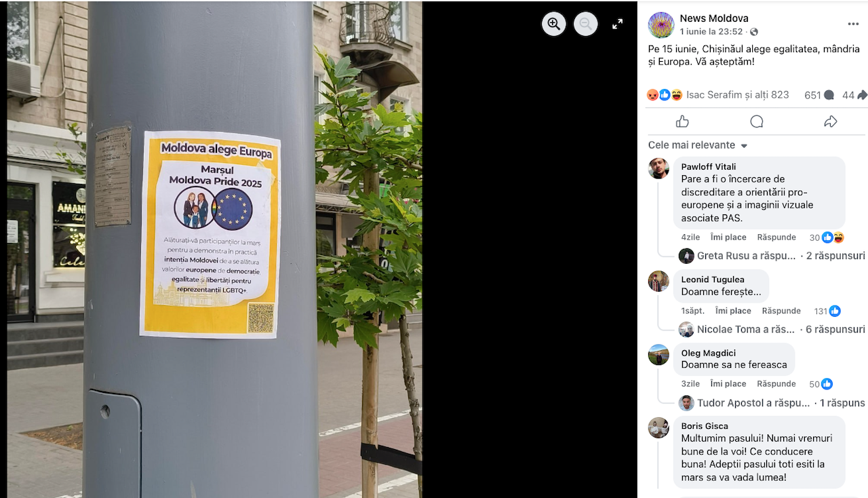Share the post via arrow icon

[x=831, y=121]
